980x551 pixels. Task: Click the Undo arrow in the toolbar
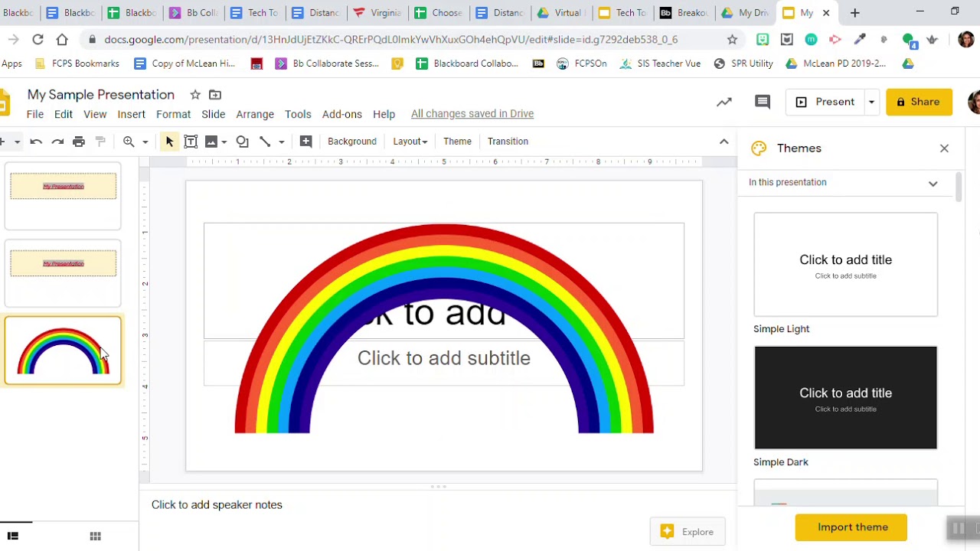pyautogui.click(x=36, y=142)
